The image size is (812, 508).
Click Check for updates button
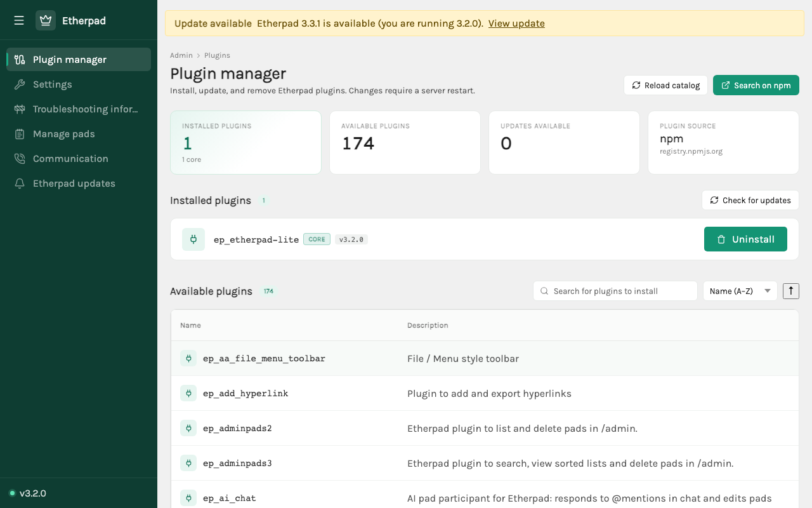750,200
